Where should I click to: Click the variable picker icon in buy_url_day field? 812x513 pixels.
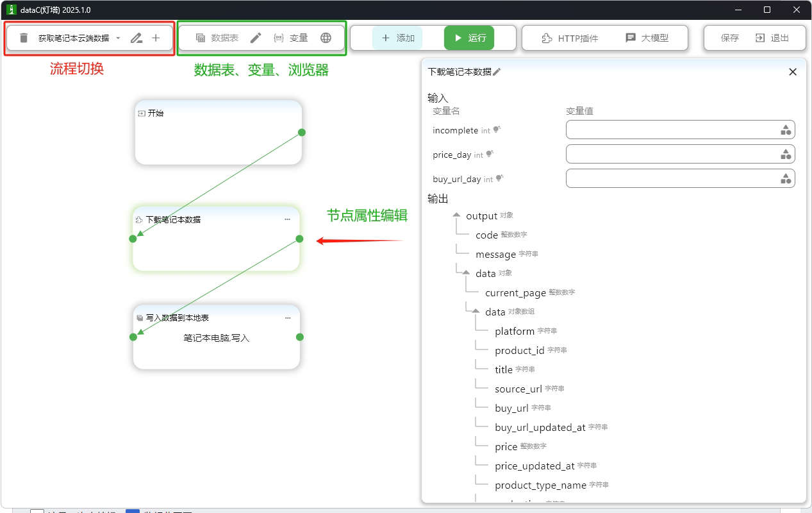coord(785,179)
